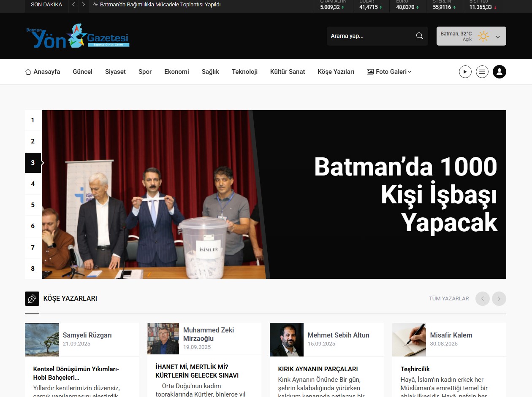Click the Tüm Yazarlar link
532x397 pixels.
[448, 299]
